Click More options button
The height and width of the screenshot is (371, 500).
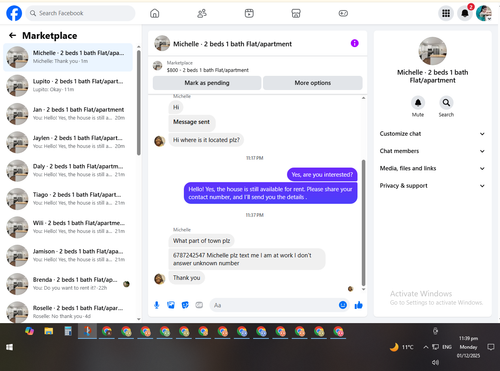tap(313, 83)
